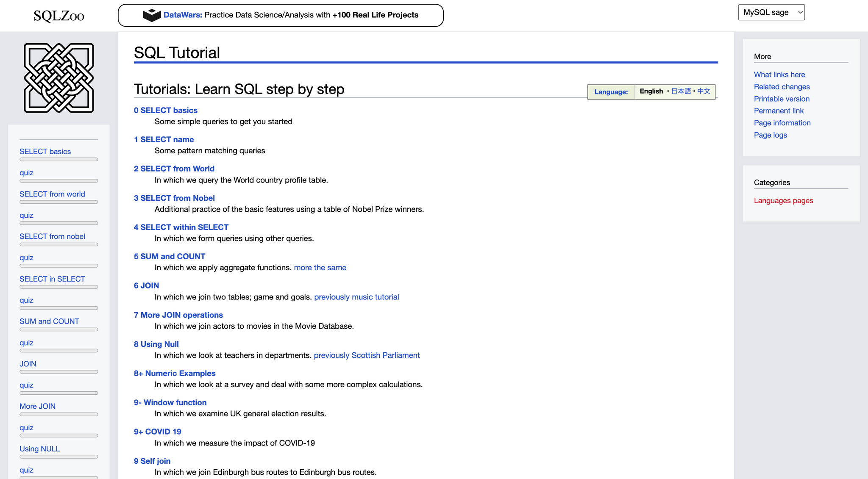This screenshot has height=479, width=868.
Task: Open tutorial 7 More JOIN operations
Action: pos(178,315)
